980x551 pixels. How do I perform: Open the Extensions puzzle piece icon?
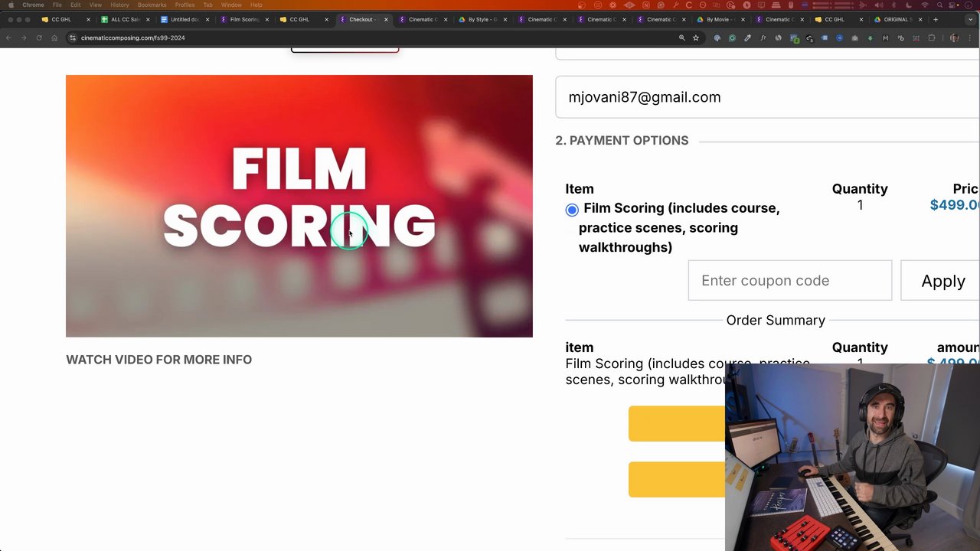click(x=933, y=37)
